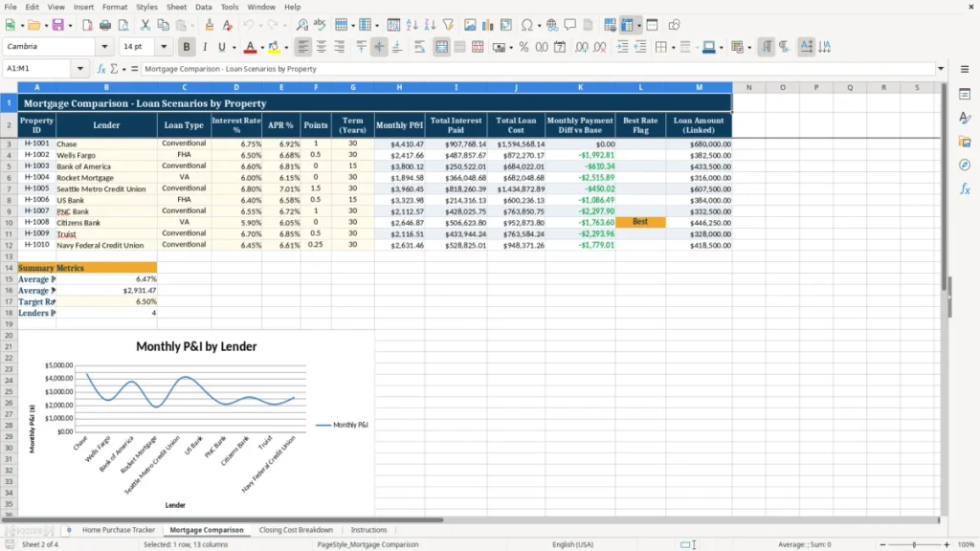
Task: Open sidebar Navigator compass icon
Action: 965,165
